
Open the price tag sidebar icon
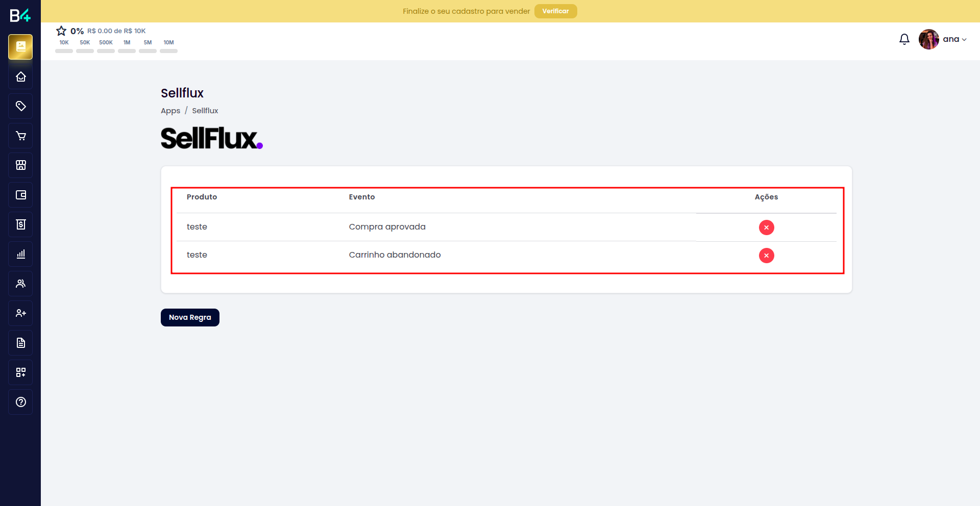[20, 106]
